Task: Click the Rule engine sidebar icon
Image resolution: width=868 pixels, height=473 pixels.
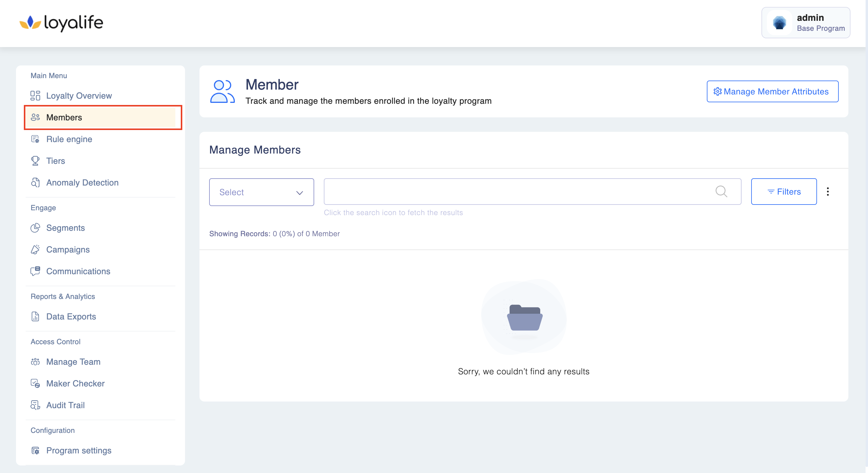Action: tap(35, 139)
